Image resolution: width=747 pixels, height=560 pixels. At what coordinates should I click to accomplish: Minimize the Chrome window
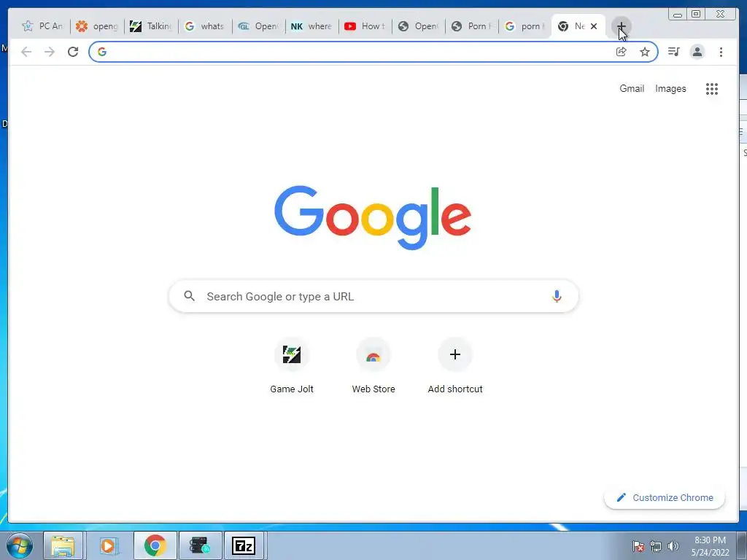click(x=678, y=14)
